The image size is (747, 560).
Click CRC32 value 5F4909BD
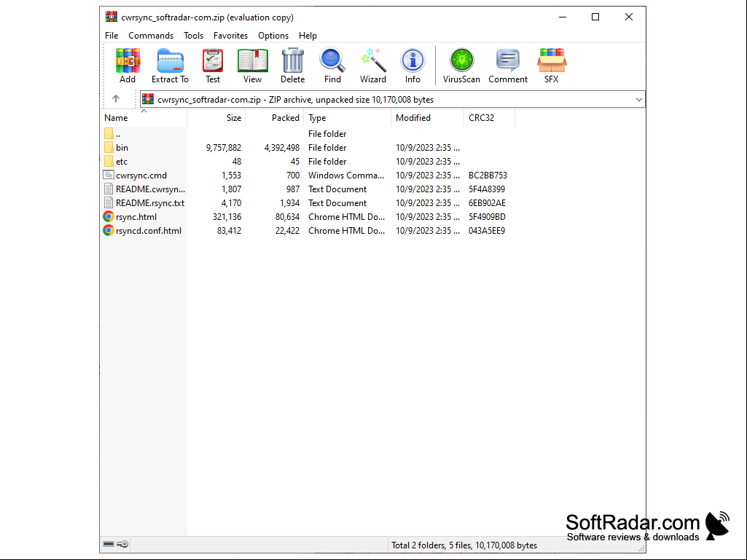tap(487, 217)
